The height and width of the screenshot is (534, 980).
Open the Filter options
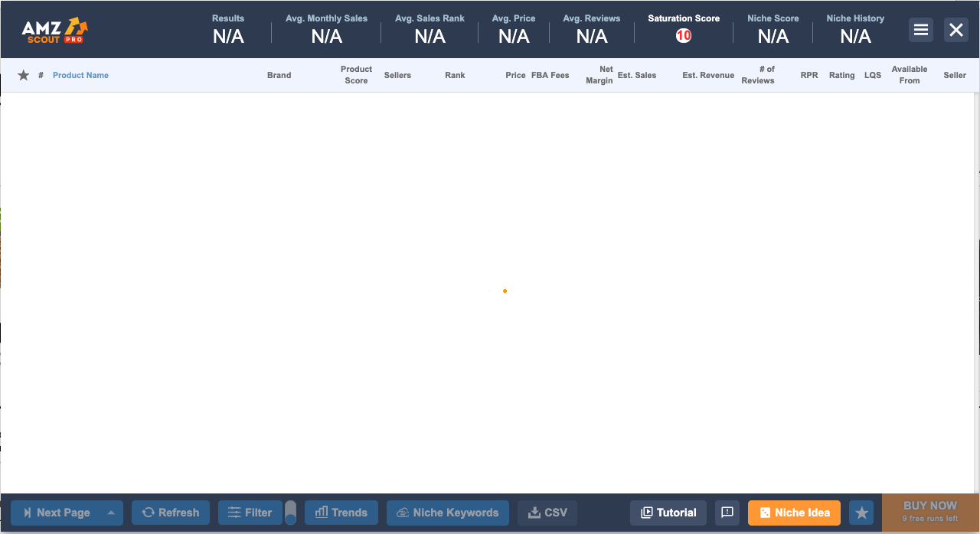click(250, 513)
